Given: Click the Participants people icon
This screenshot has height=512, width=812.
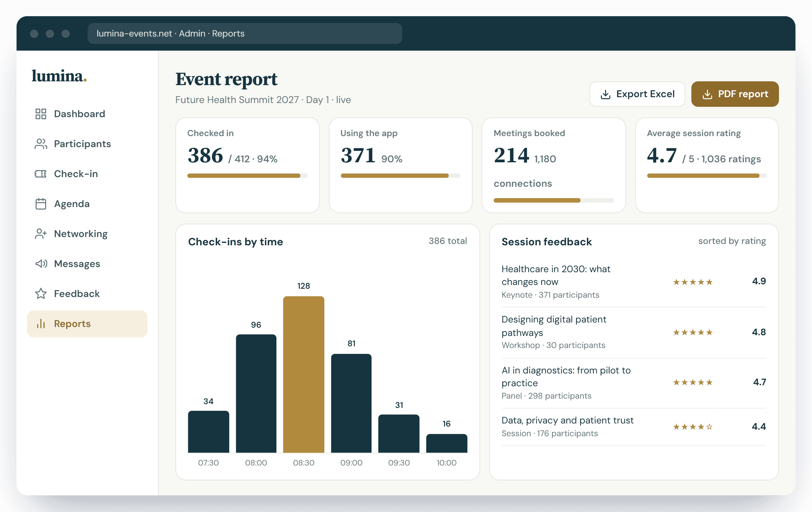Looking at the screenshot, I should (x=41, y=144).
